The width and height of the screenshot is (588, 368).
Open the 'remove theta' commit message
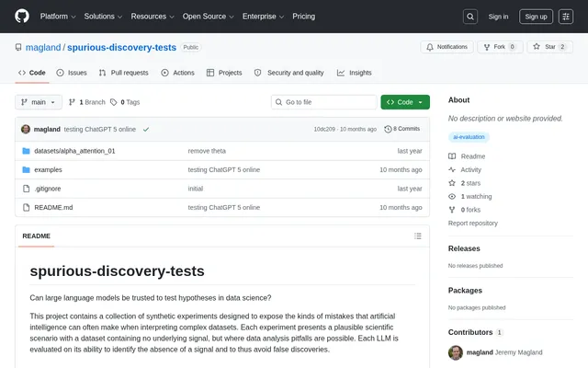207,151
